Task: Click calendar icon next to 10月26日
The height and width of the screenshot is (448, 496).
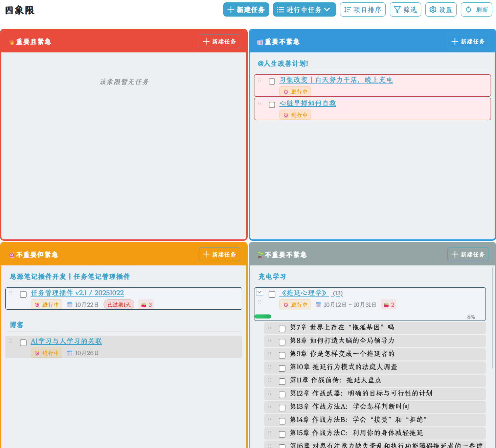Action: pyautogui.click(x=70, y=353)
